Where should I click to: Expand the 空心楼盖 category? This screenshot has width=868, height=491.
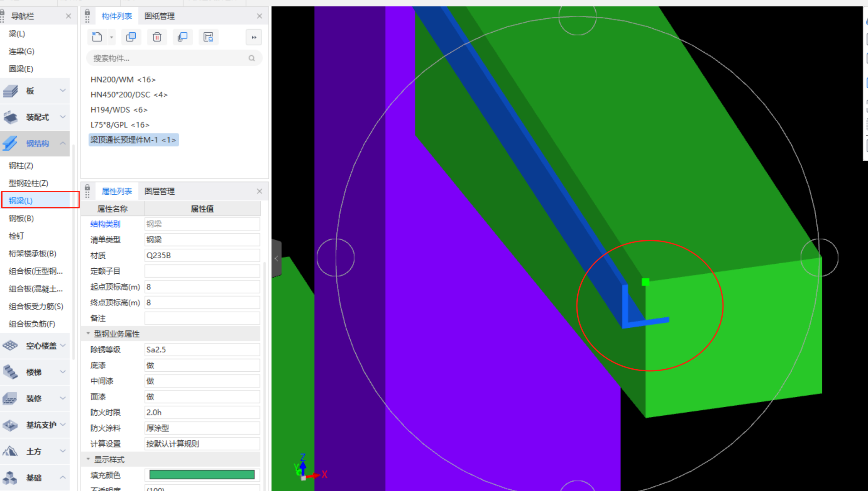(63, 345)
